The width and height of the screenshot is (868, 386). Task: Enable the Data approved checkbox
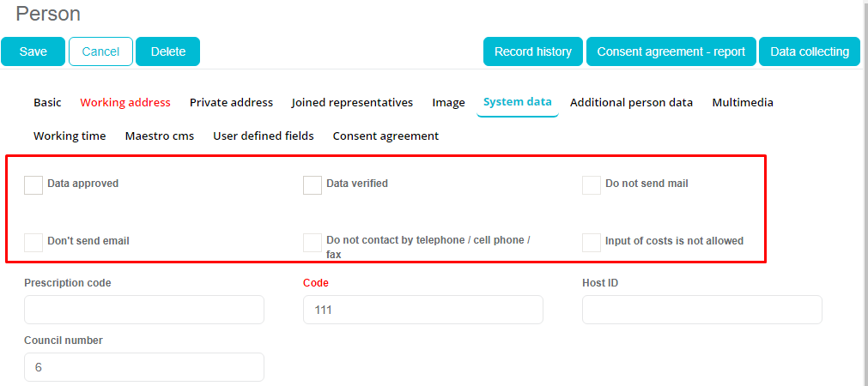(x=33, y=185)
